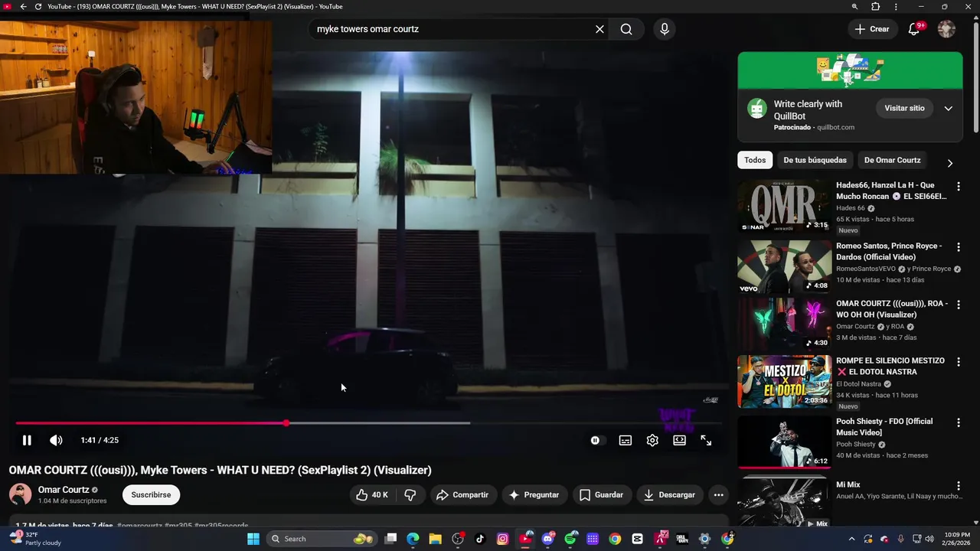Switch to theater mode
The height and width of the screenshot is (551, 980).
[x=679, y=440]
